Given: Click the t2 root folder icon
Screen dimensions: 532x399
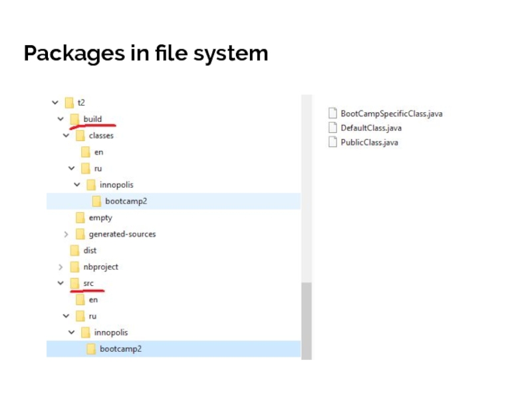Looking at the screenshot, I should pos(69,102).
